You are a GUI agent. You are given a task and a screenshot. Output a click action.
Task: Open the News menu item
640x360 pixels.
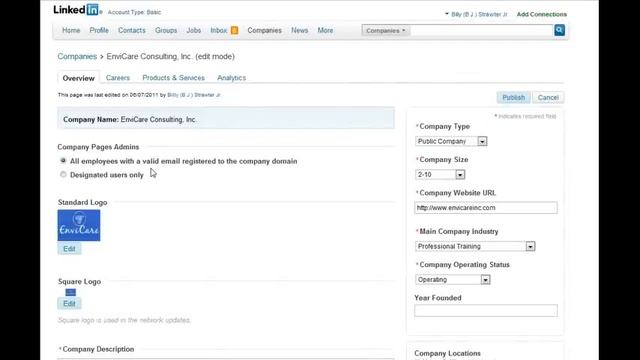[x=300, y=30]
